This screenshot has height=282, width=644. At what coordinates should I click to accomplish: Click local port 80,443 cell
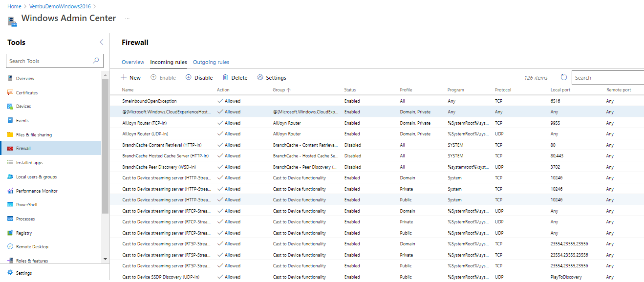(558, 156)
